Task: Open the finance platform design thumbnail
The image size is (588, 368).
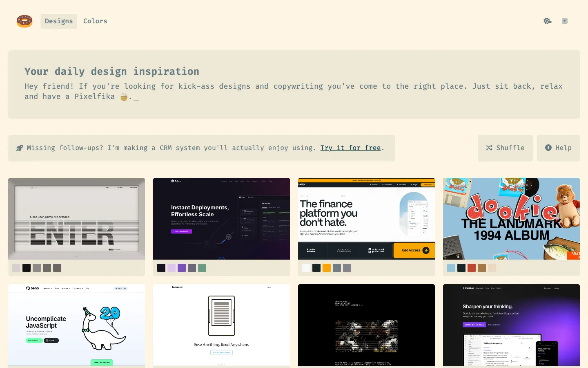Action: coord(366,219)
